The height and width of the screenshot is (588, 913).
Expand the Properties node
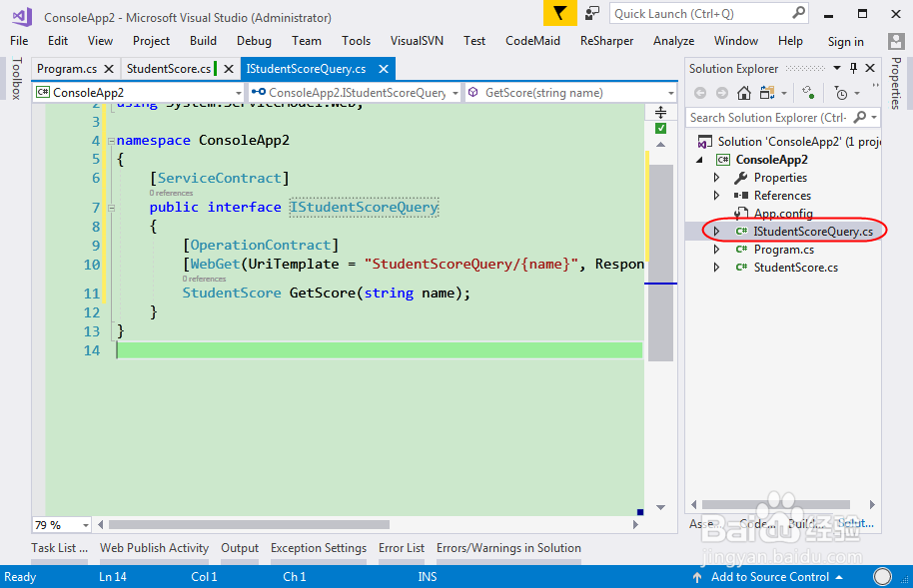(x=717, y=177)
